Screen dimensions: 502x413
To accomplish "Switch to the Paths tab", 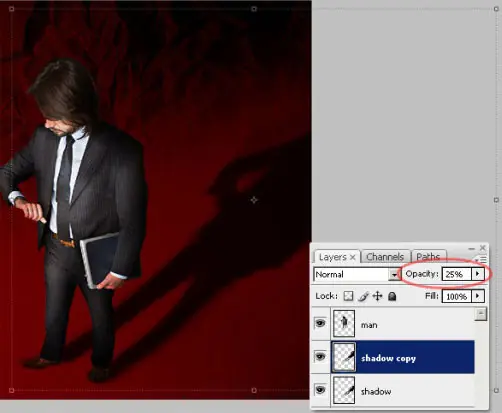I will (x=428, y=257).
